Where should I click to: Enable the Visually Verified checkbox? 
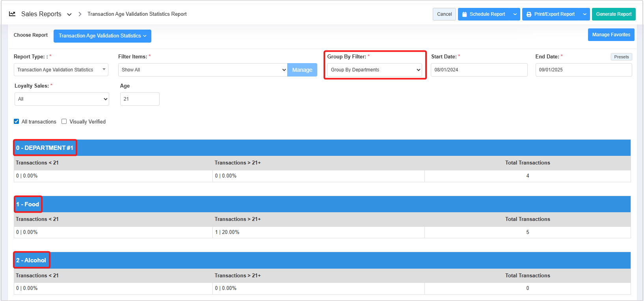tap(64, 122)
